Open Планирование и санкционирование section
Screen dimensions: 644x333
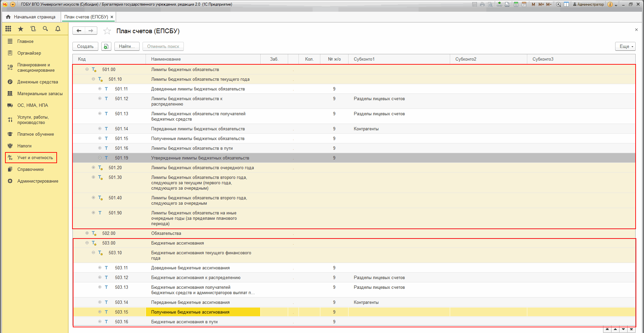click(x=36, y=67)
